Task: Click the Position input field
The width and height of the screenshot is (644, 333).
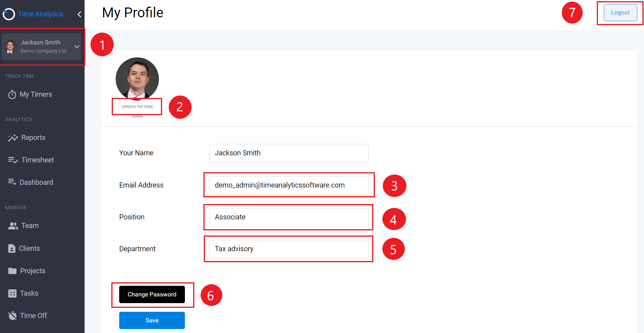Action: [x=289, y=217]
